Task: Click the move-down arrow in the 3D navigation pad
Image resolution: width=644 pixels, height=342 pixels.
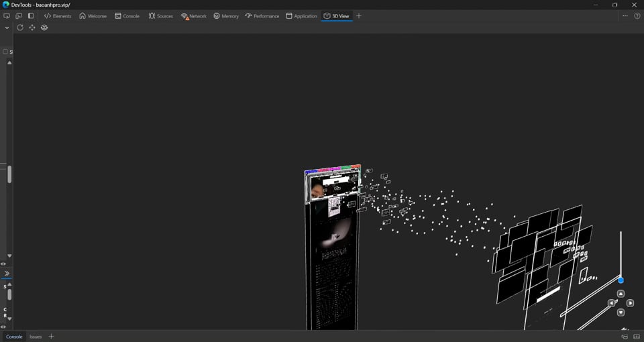Action: point(621,312)
